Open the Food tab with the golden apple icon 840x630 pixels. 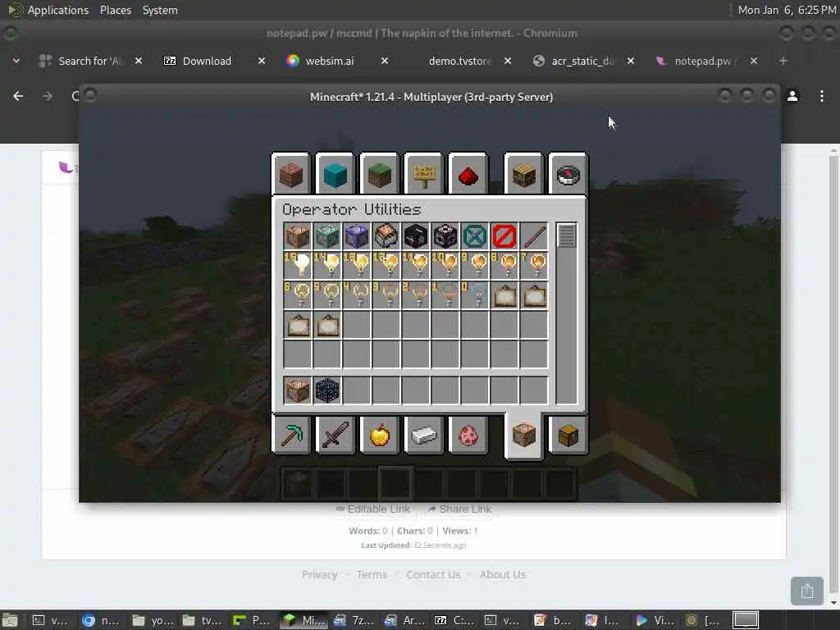[x=380, y=435]
